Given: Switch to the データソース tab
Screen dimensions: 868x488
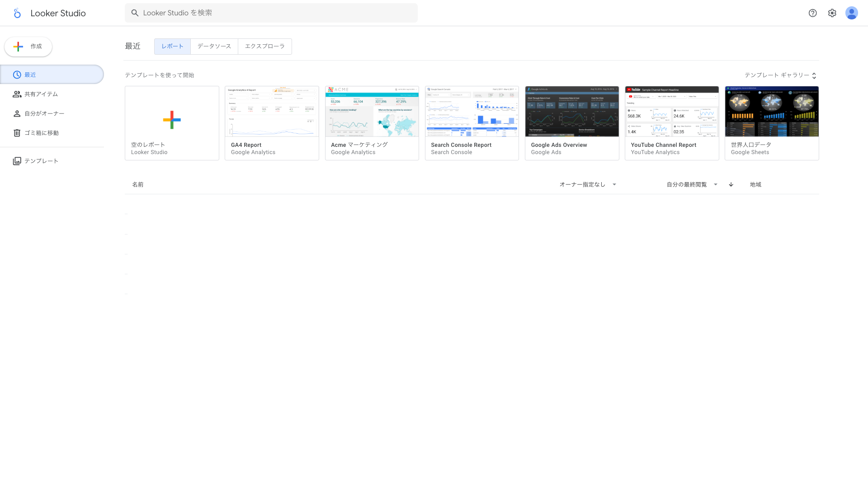Looking at the screenshot, I should (214, 47).
